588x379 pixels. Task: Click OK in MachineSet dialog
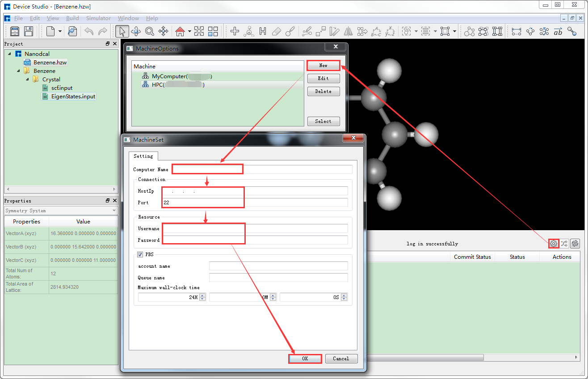(305, 358)
